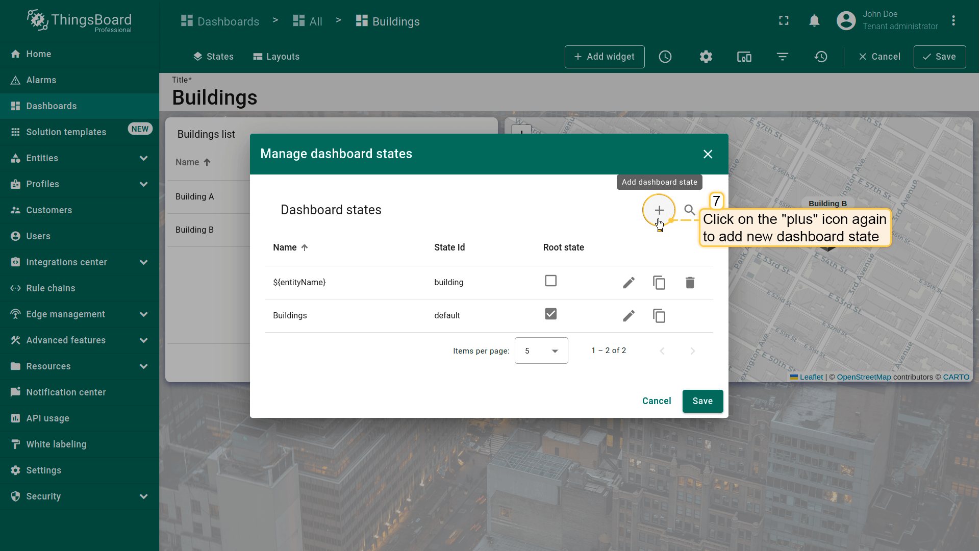Screen dimensions: 980x551
Task: Open dashboard settings gear icon
Action: 706,57
